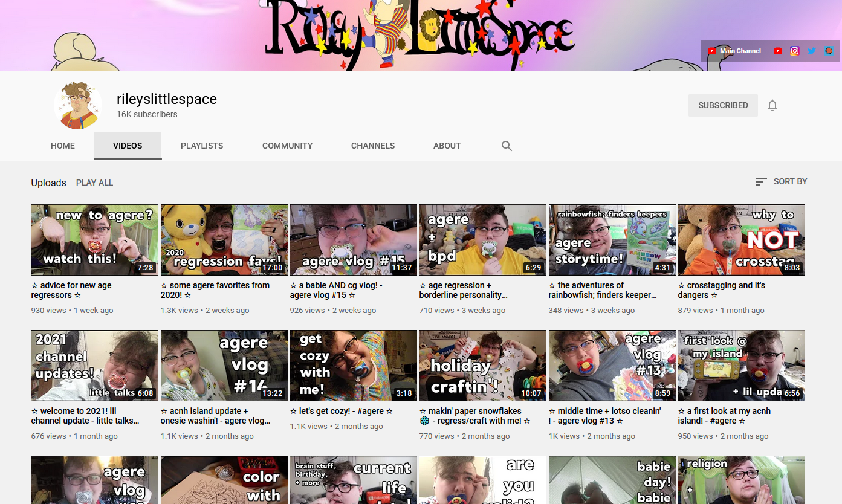Open the 'new to agere? watch this!' thumbnail

[95, 240]
